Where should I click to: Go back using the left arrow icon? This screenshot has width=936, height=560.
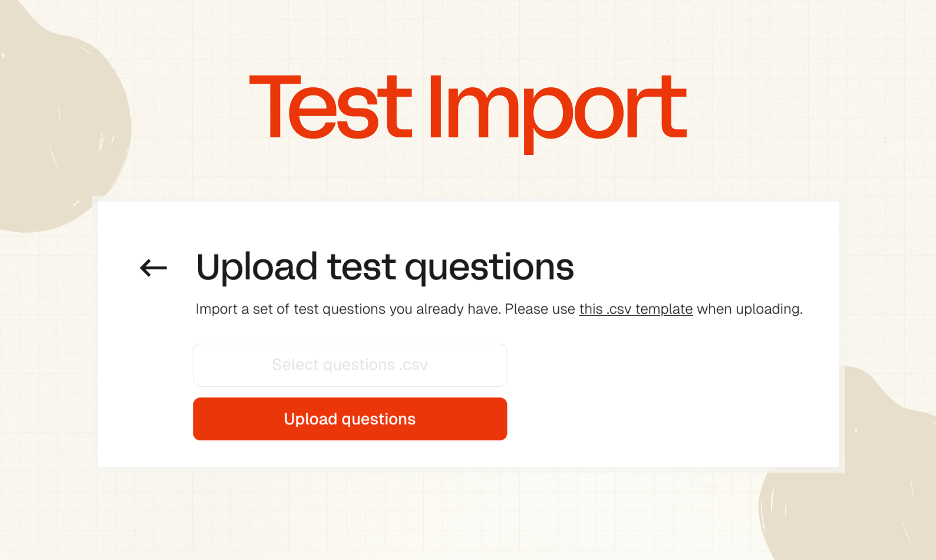153,268
